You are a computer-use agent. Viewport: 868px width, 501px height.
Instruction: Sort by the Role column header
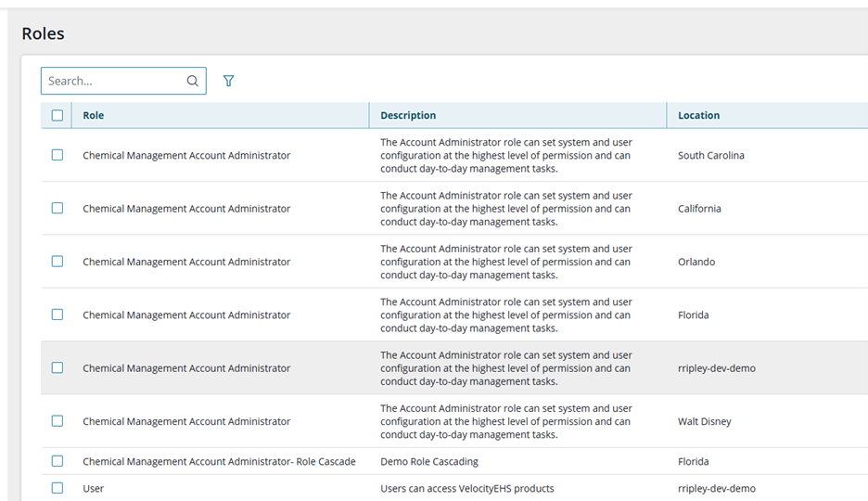click(93, 115)
